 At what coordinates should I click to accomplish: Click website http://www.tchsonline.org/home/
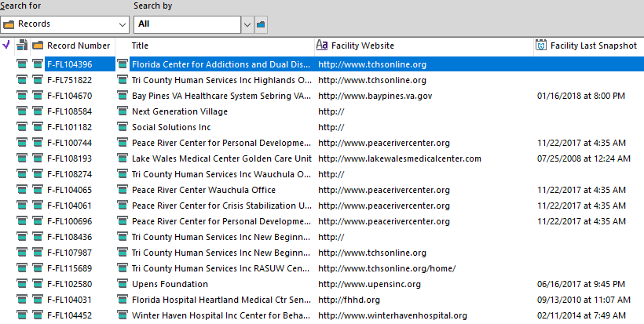point(387,268)
